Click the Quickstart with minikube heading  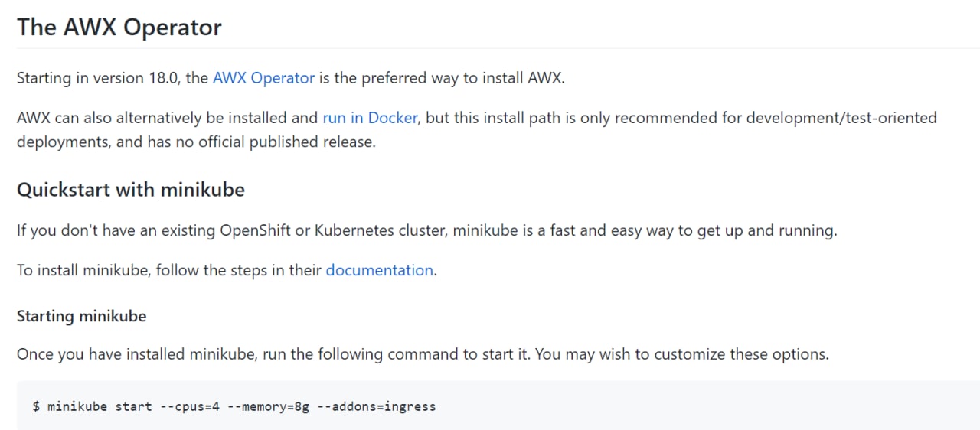tap(131, 190)
